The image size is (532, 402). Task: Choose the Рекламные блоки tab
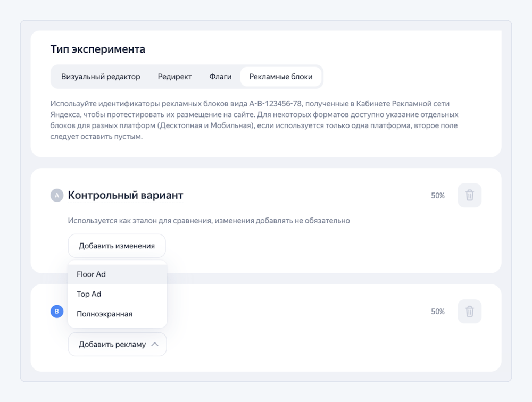pos(281,77)
